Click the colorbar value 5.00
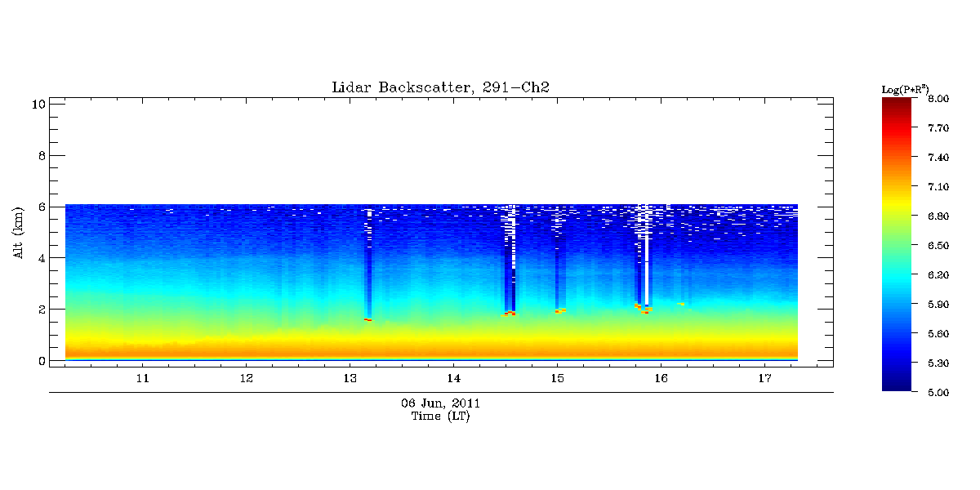The height and width of the screenshot is (490, 980). (x=938, y=393)
